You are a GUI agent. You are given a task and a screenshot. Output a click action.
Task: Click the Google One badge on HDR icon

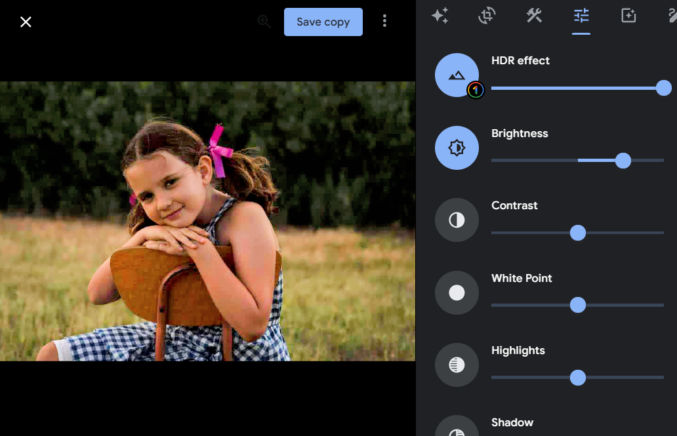(x=475, y=90)
